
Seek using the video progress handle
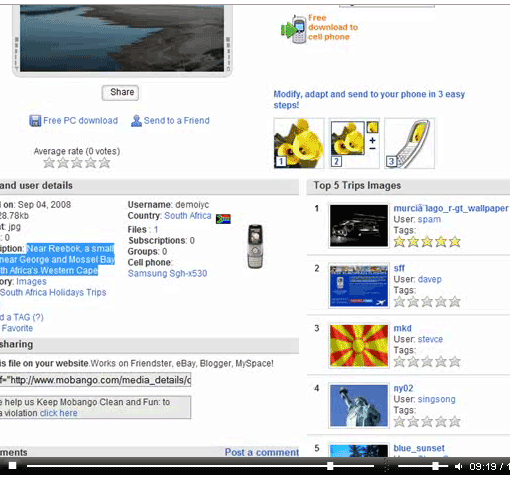tap(330, 466)
